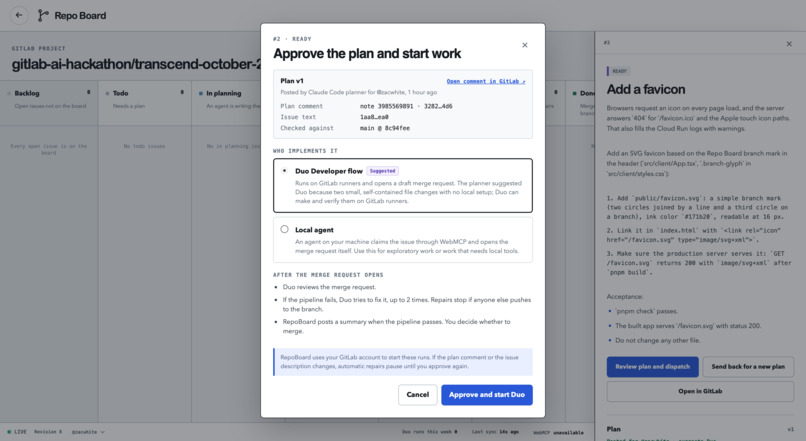Click the Todo column header
Screen dimensions: 806x441
pyautogui.click(x=120, y=93)
